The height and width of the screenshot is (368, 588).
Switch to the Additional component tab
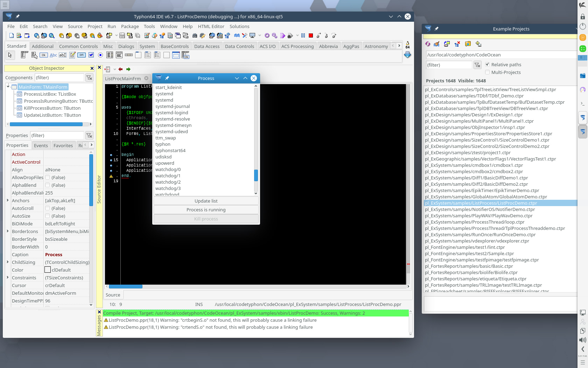point(43,46)
